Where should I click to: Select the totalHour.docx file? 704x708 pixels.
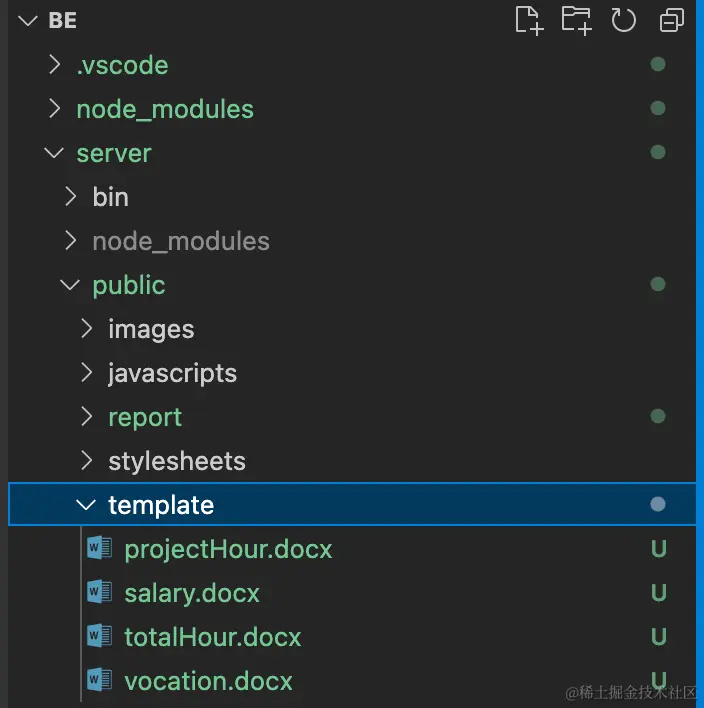(212, 637)
